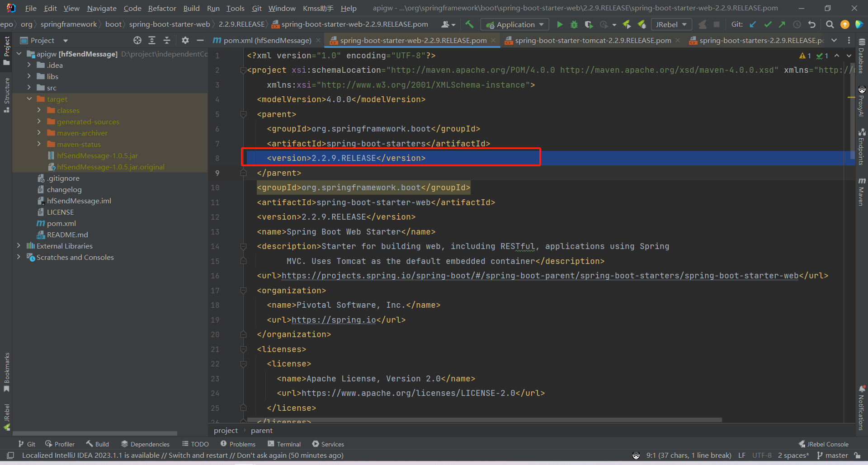Click the rollback undo icon
Viewport: 868px width, 465px height.
812,24
